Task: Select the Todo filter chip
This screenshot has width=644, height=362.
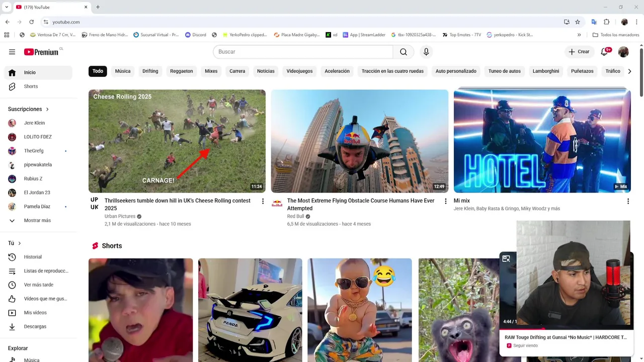Action: [x=98, y=71]
